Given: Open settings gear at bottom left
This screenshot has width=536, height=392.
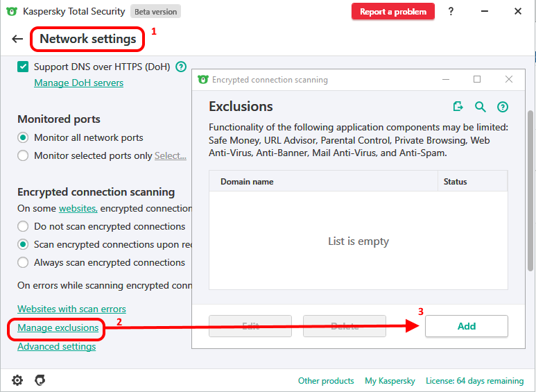Looking at the screenshot, I should coord(17,380).
